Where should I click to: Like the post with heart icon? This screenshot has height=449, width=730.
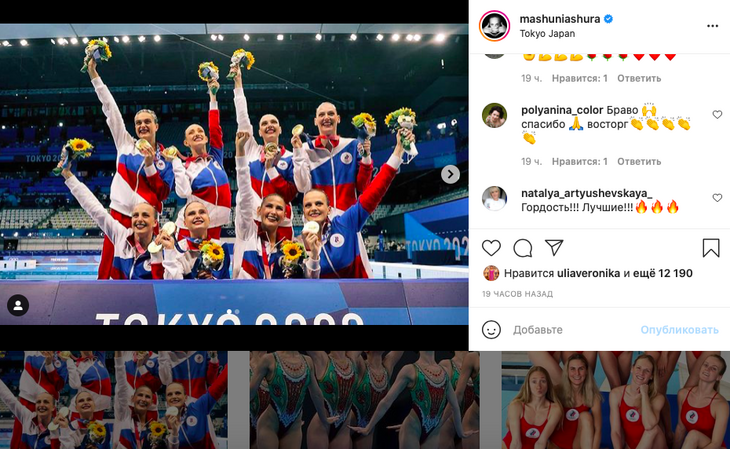(491, 248)
